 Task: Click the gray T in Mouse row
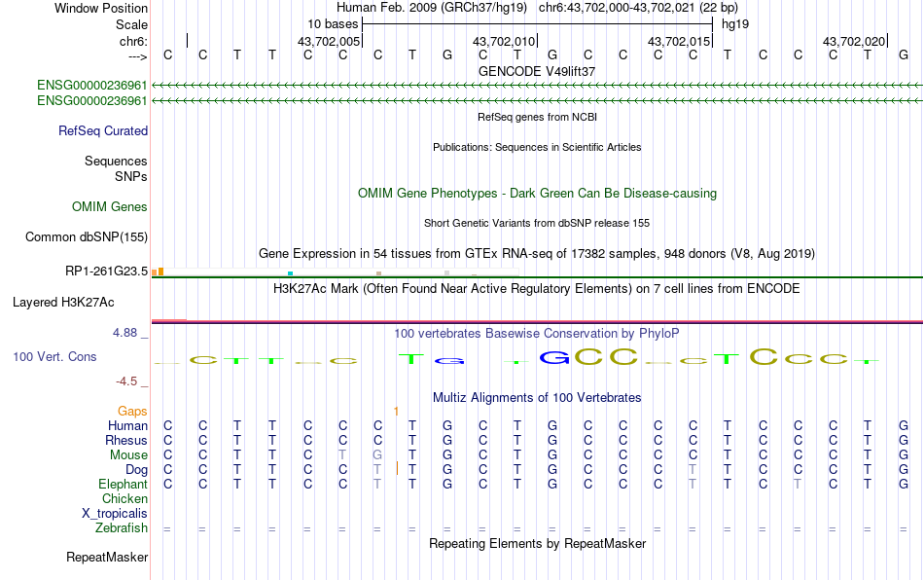coord(341,455)
